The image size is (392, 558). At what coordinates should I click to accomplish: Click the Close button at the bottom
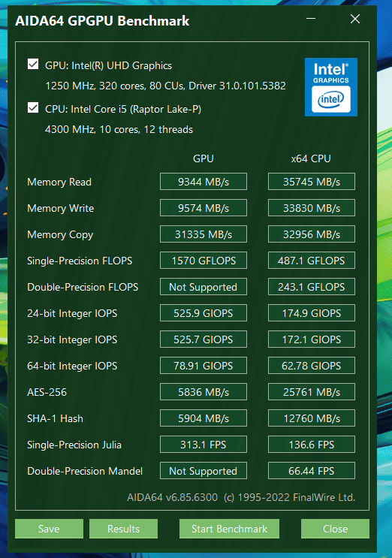[x=335, y=529]
